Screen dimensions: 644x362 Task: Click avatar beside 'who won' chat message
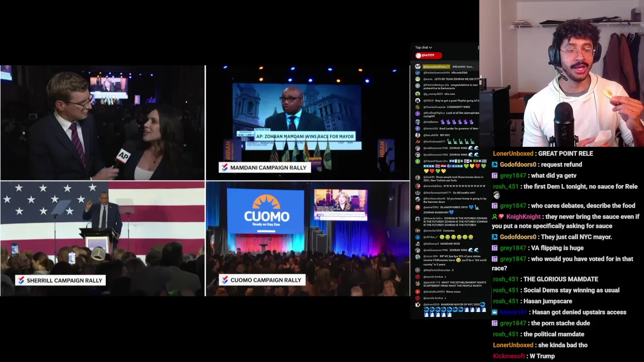coord(418,94)
